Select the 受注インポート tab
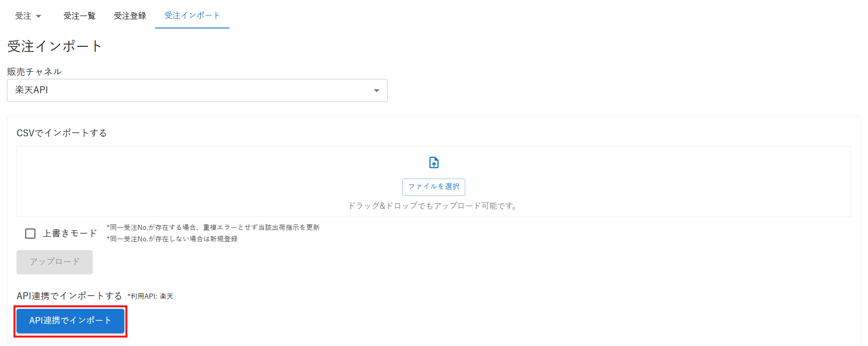Viewport: 868px width, 346px height. (x=192, y=15)
